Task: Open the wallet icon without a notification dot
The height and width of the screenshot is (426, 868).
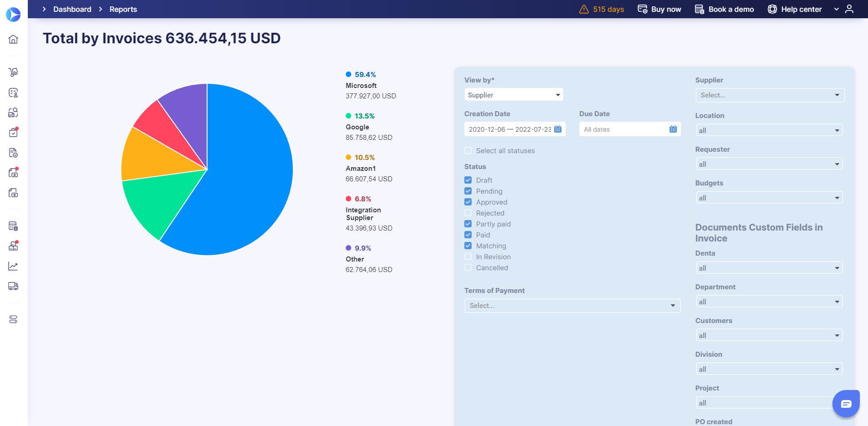Action: coord(13,193)
